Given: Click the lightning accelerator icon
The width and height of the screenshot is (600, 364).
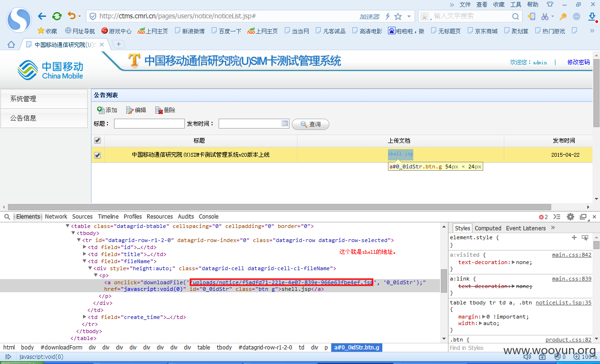Looking at the screenshot, I should pos(387,16).
